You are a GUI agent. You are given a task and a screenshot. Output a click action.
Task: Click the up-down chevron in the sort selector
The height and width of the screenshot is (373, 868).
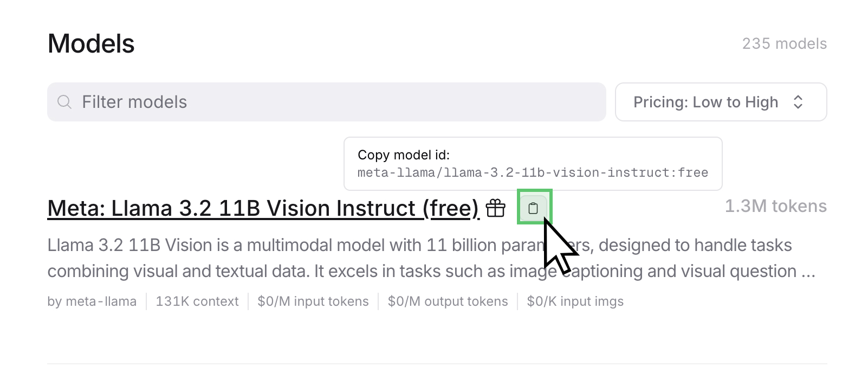[798, 102]
